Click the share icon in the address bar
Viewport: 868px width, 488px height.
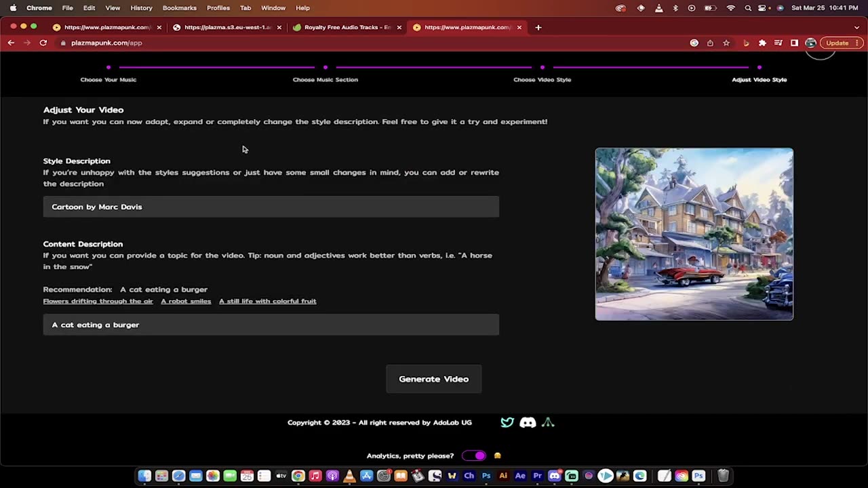click(710, 43)
